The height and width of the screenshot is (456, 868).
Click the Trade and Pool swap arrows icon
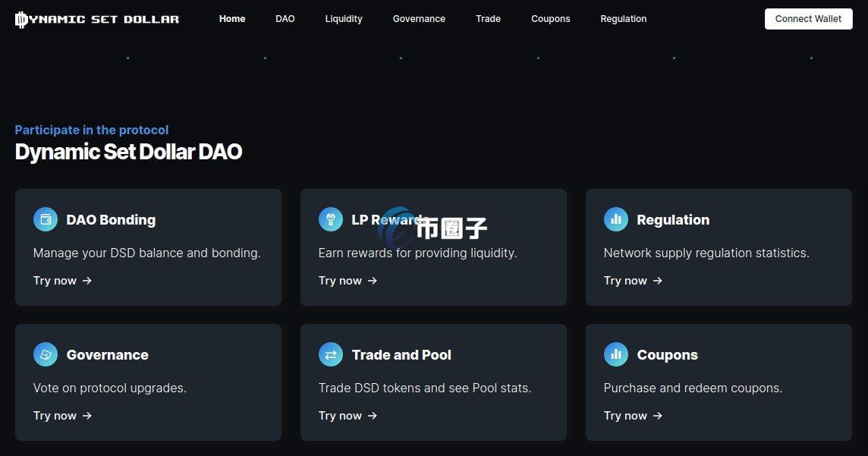331,354
